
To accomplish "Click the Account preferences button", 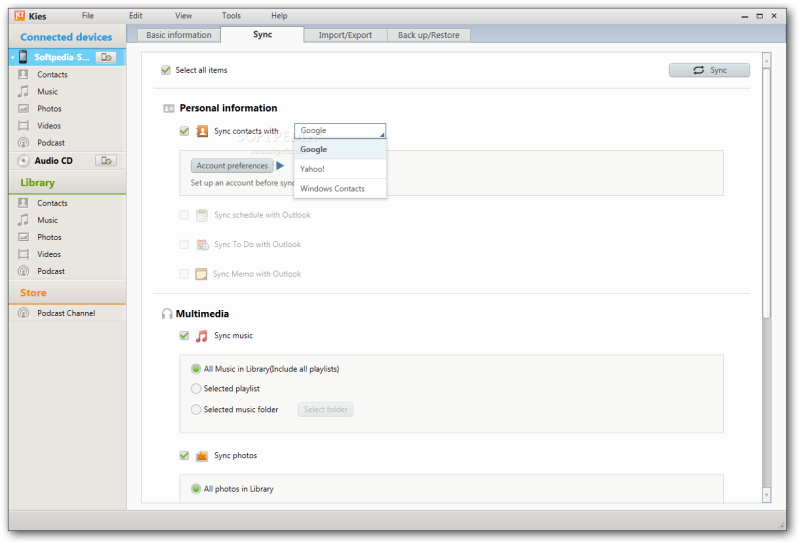I will click(x=232, y=166).
